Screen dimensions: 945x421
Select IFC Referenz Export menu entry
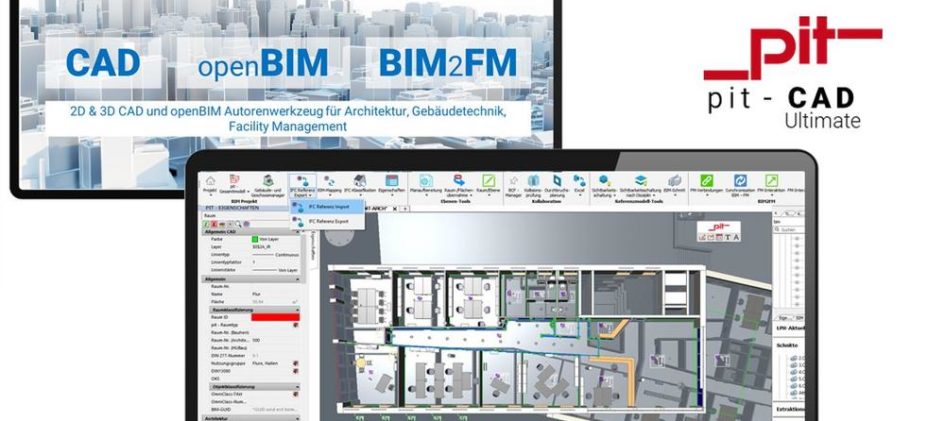pyautogui.click(x=328, y=220)
